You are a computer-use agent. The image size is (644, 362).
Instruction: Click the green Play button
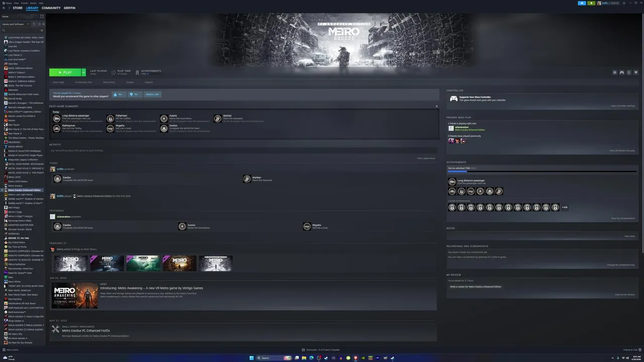tap(65, 72)
